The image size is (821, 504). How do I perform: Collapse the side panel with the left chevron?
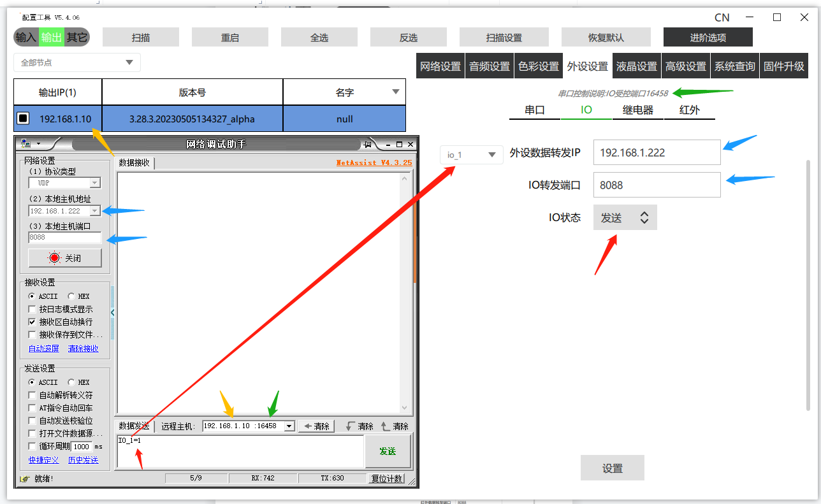coord(113,312)
